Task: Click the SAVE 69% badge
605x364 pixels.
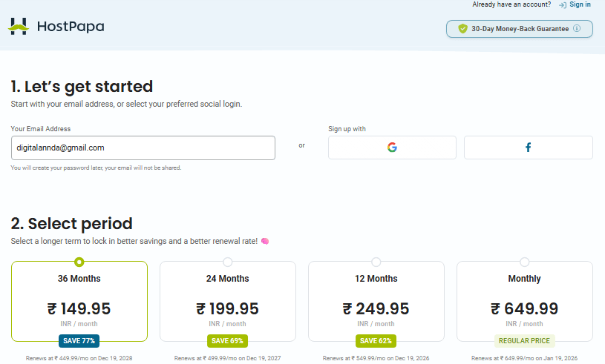Action: click(x=227, y=341)
